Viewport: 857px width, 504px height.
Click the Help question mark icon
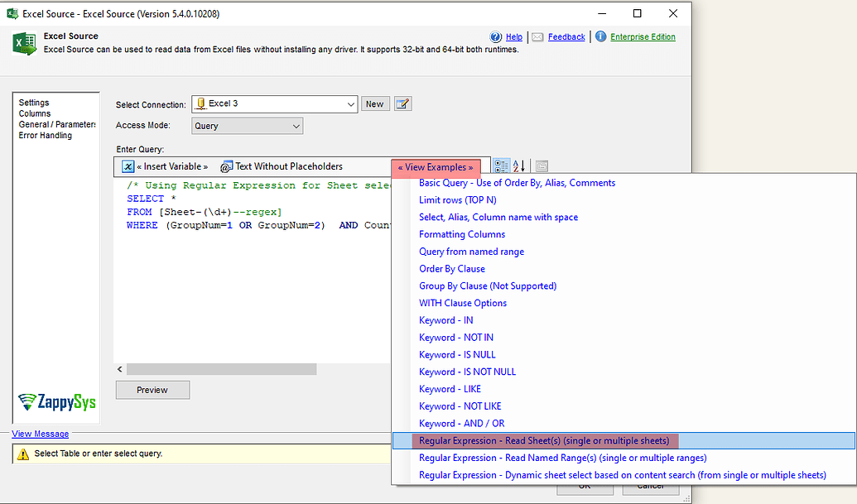[496, 37]
